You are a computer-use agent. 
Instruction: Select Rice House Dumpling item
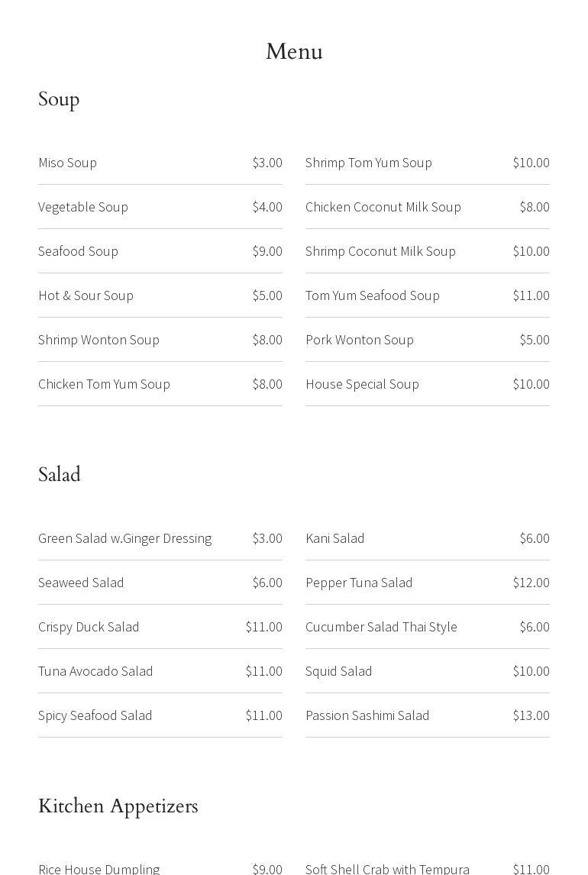[x=99, y=869]
